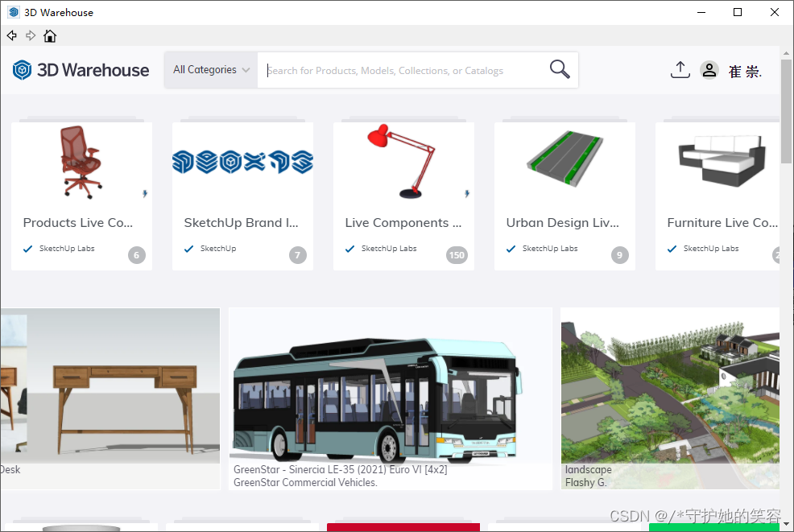Click verified check on Urban Design card
The height and width of the screenshot is (532, 794).
coord(511,249)
